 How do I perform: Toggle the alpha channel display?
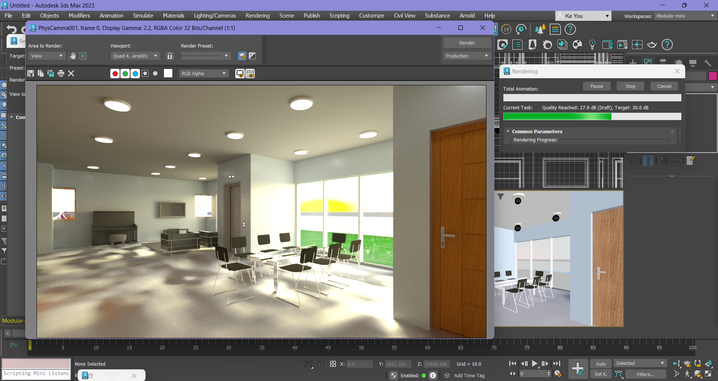[145, 73]
